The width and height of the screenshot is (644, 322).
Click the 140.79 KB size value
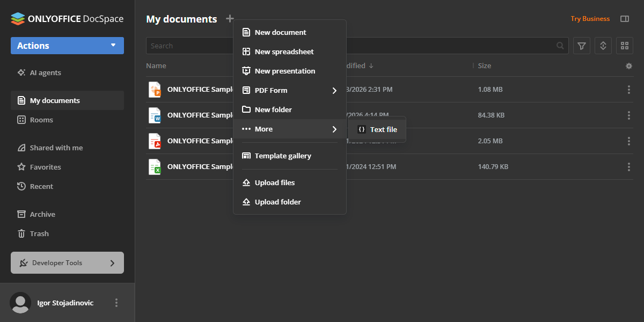click(x=493, y=167)
